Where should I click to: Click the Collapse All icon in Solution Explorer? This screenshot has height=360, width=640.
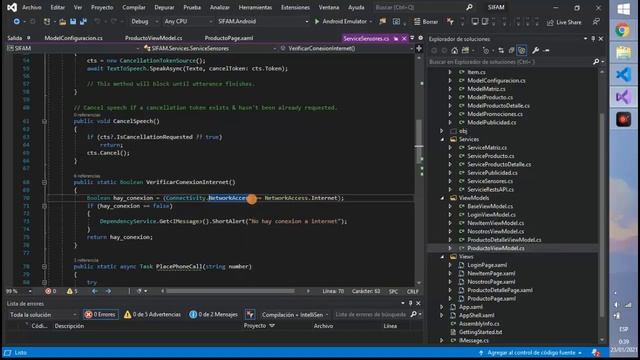point(511,51)
